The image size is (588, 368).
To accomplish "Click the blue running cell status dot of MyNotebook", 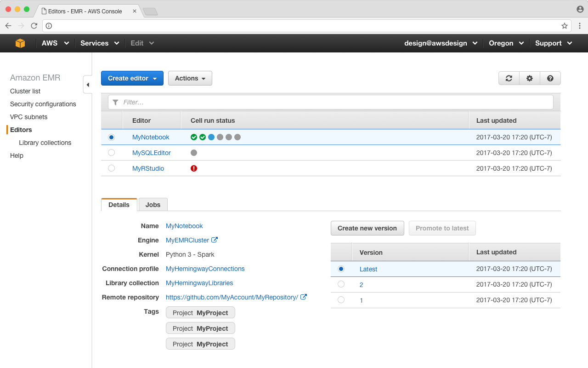I will pos(211,137).
